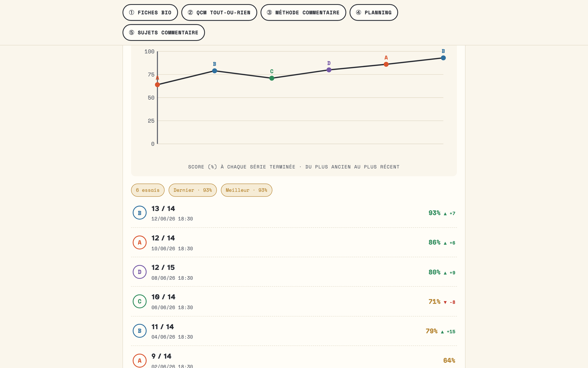Click the A icon of the 9 / 14 attempt
The width and height of the screenshot is (588, 368).
(x=140, y=360)
